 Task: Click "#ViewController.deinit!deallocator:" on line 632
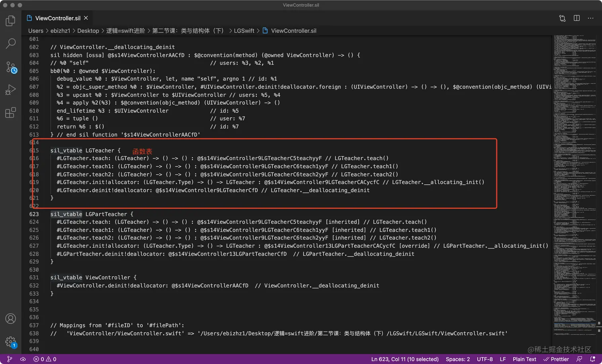(112, 286)
